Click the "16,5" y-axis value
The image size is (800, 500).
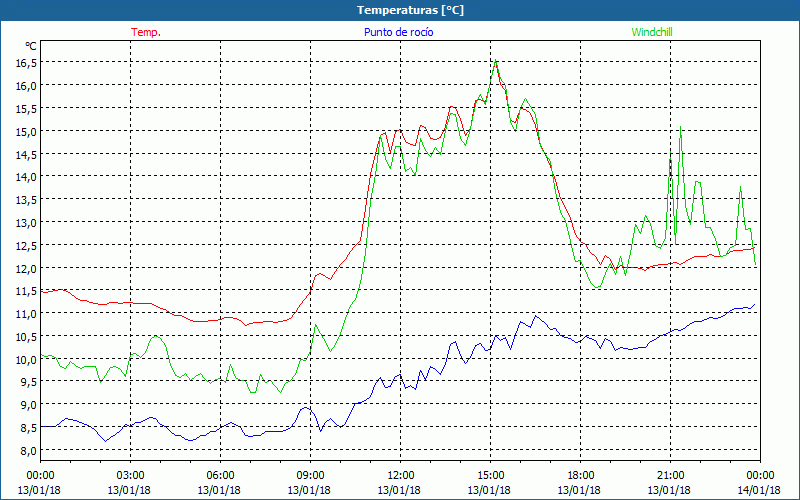27,63
